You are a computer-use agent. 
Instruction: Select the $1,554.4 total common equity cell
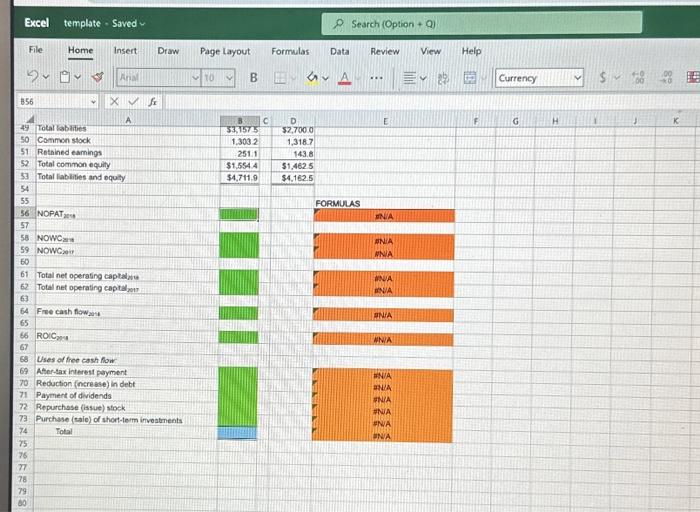pos(240,166)
